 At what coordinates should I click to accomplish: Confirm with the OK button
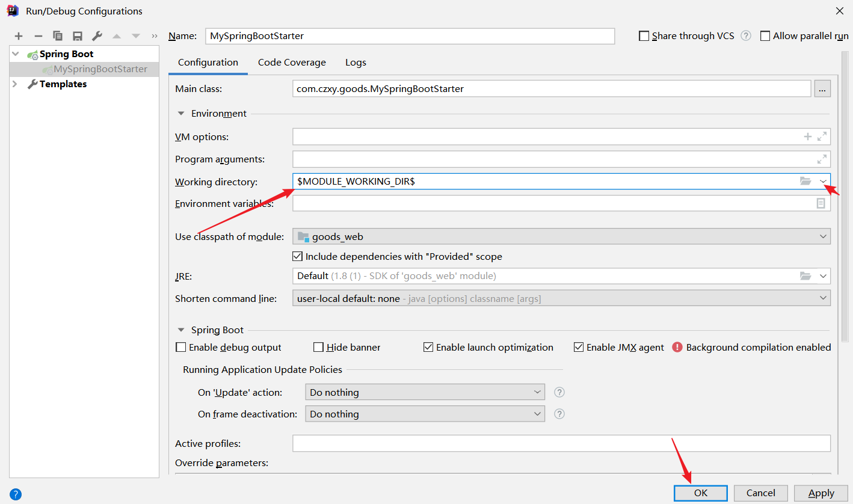701,493
